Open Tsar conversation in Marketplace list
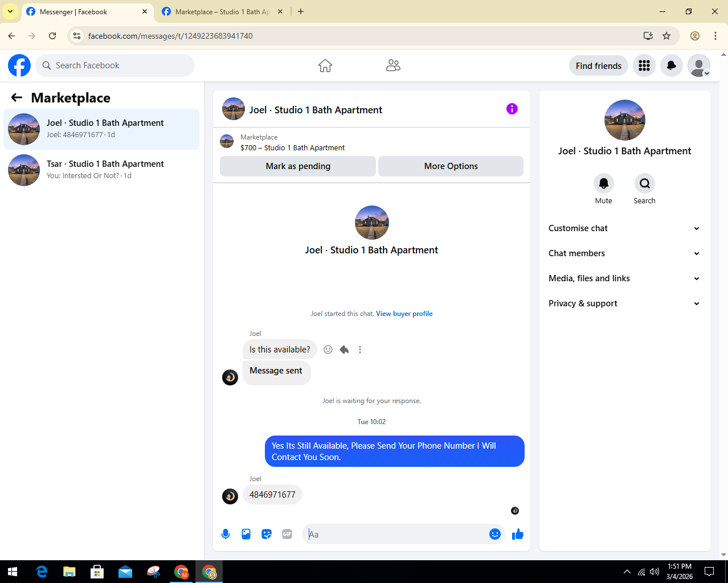728x583 pixels. click(x=101, y=170)
